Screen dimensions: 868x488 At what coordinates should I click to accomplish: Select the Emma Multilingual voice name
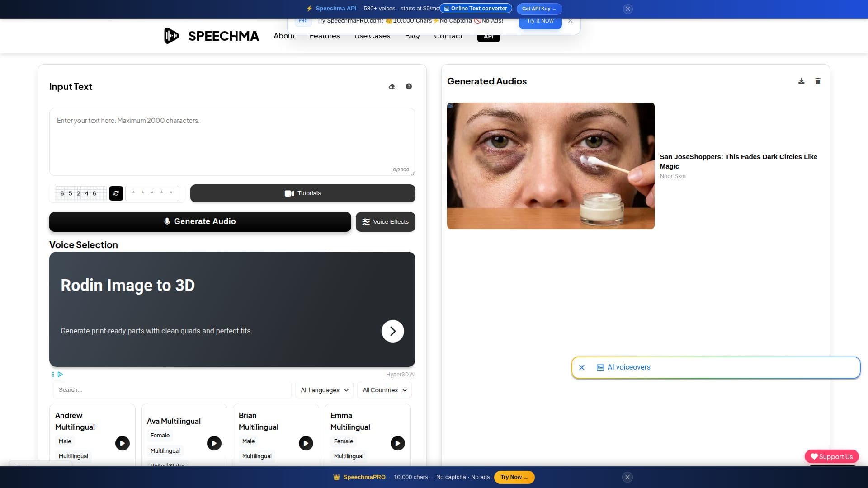pos(350,422)
